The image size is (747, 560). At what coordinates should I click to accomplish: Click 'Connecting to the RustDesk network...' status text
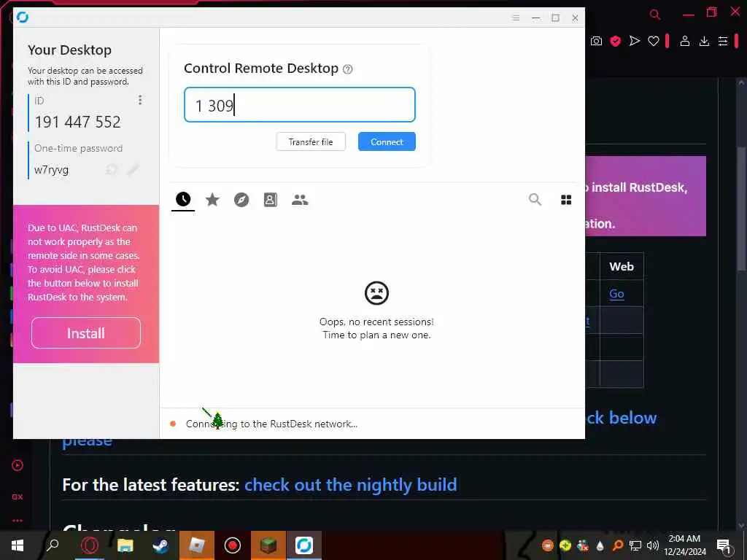click(271, 424)
